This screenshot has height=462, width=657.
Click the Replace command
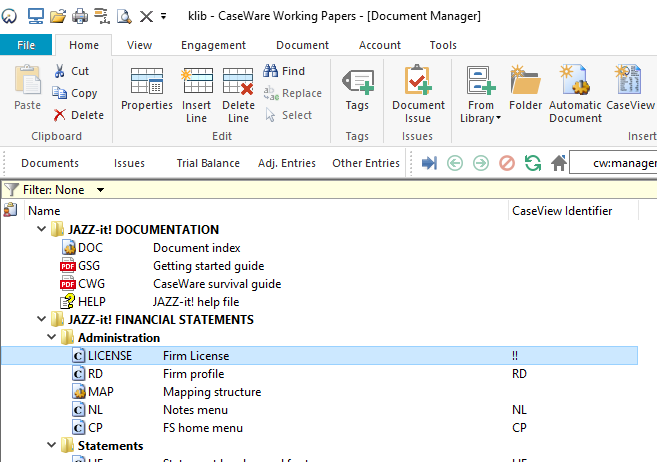click(292, 93)
